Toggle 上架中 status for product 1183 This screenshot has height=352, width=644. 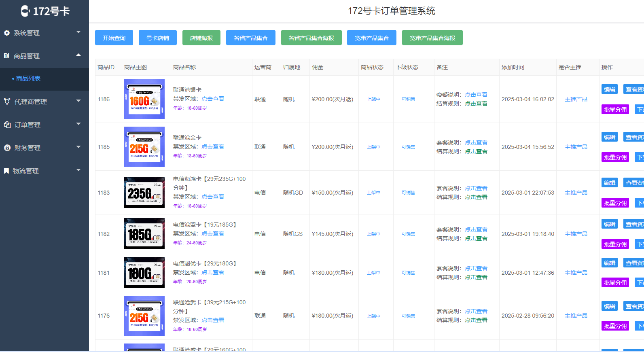coord(373,193)
